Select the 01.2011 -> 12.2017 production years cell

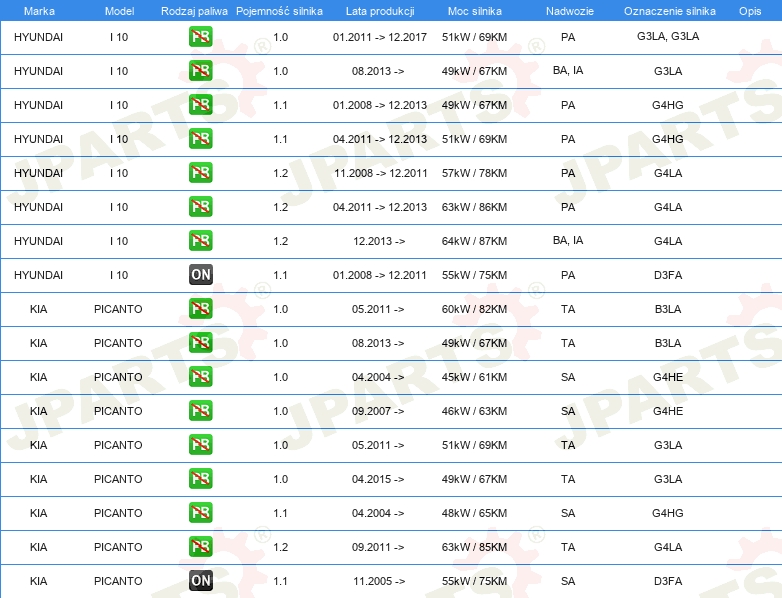coord(379,37)
